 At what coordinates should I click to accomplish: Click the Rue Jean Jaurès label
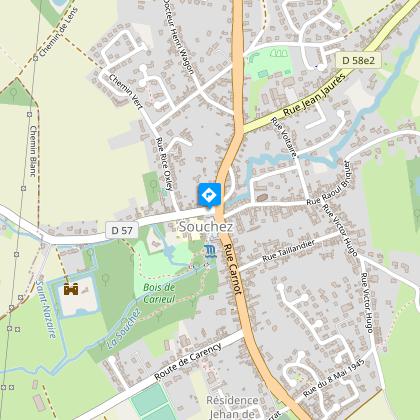[x=314, y=96]
